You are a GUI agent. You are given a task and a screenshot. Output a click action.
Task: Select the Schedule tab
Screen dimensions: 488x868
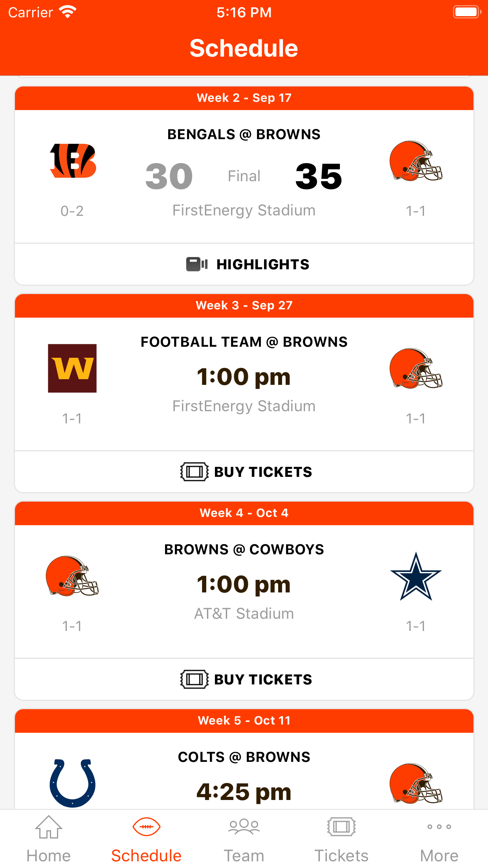(x=146, y=838)
